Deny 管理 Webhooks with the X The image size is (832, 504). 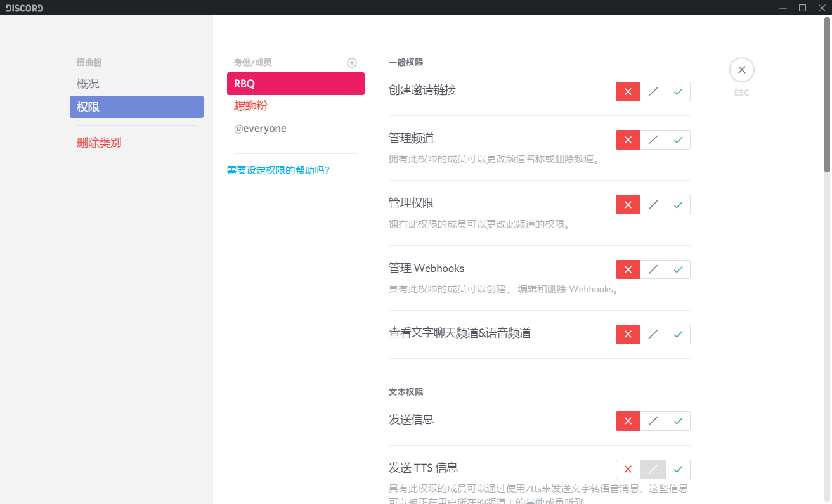point(628,269)
